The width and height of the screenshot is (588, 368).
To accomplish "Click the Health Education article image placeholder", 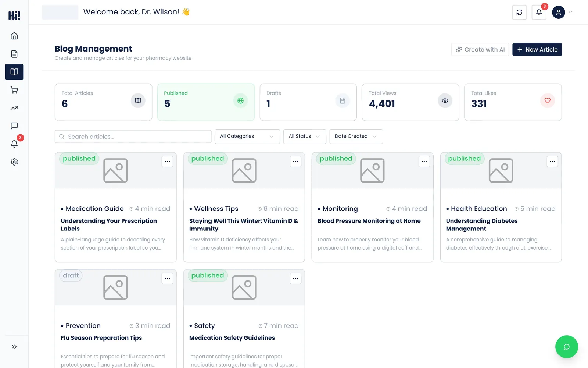I will [501, 170].
